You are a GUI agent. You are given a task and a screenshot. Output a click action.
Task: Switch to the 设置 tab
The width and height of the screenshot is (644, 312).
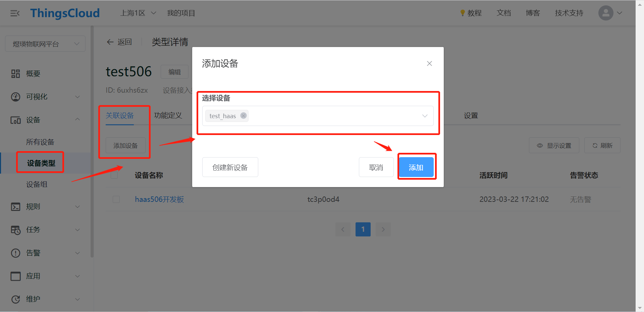[x=471, y=116]
